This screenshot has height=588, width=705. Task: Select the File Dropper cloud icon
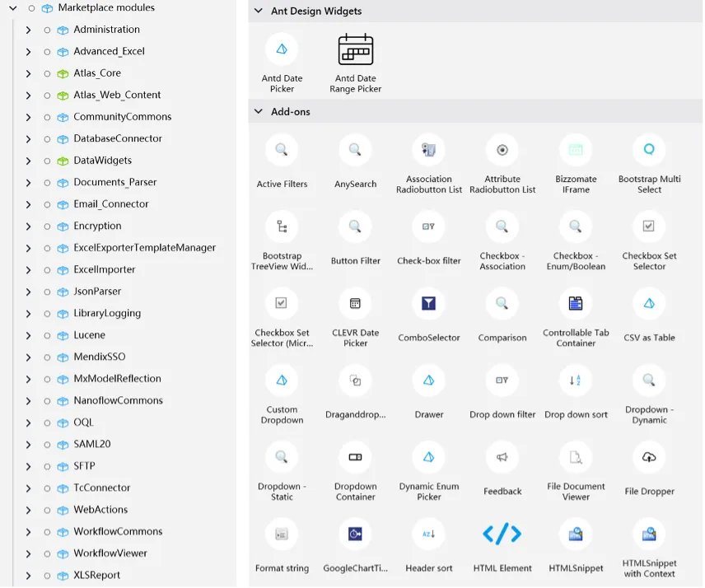[649, 457]
